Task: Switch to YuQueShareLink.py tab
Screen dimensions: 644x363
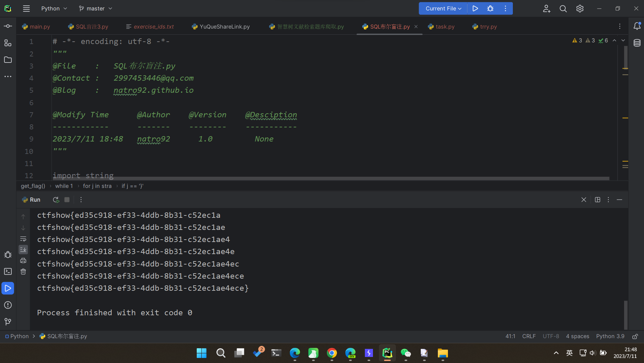Action: point(221,27)
